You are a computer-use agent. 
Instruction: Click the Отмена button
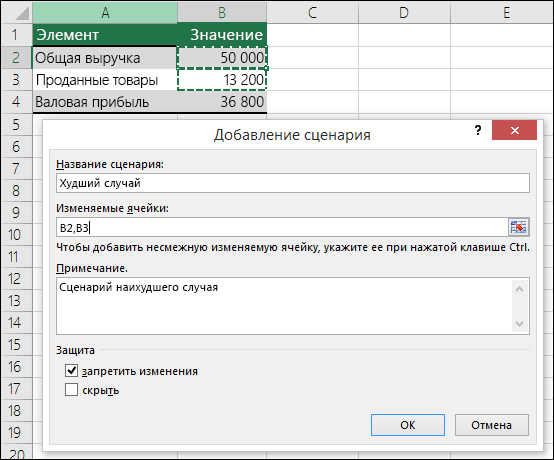491,425
